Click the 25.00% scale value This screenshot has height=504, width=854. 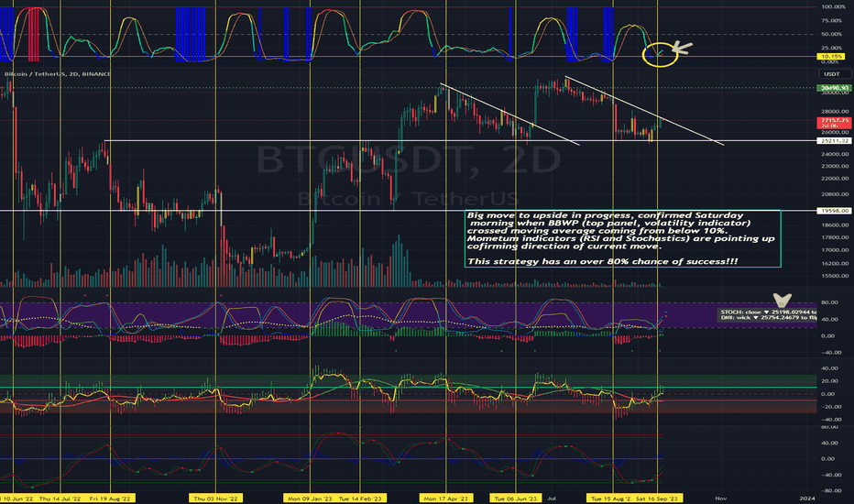click(833, 48)
